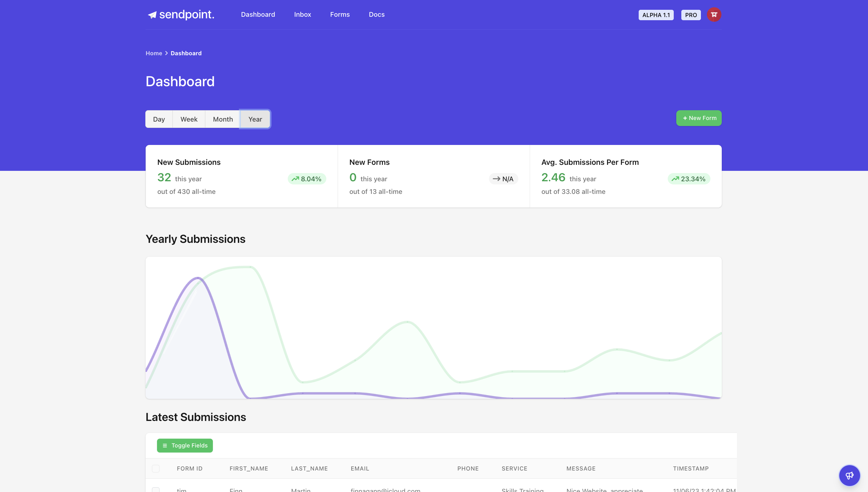The width and height of the screenshot is (868, 492).
Task: Go back using the Home breadcrumb link
Action: coord(154,53)
